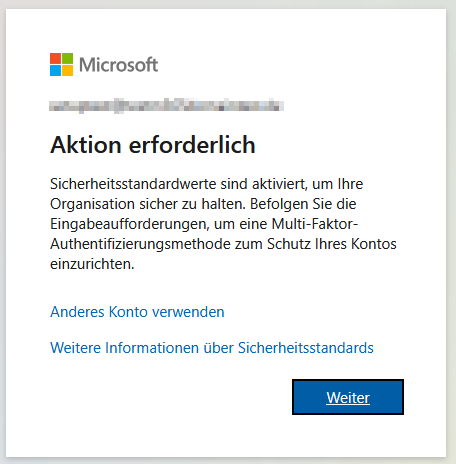Click the Microsoft wordmark text
Viewport: 456px width, 464px height.
118,65
